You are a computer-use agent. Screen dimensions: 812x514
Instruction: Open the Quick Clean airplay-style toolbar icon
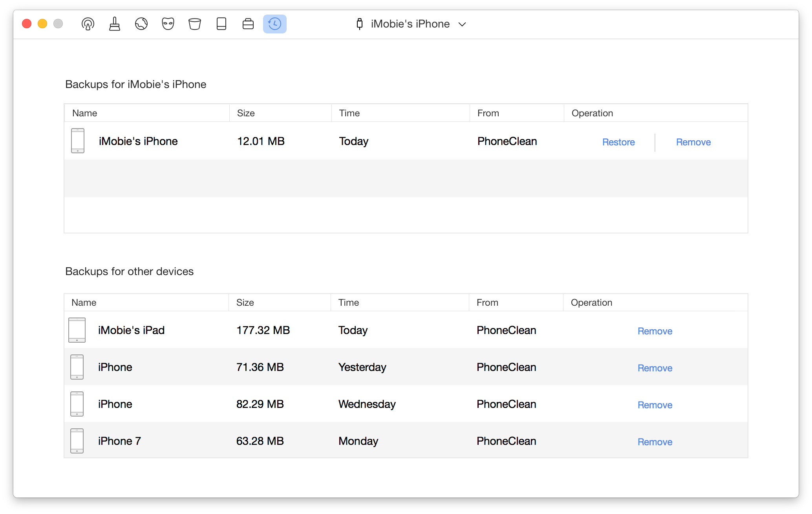(88, 24)
